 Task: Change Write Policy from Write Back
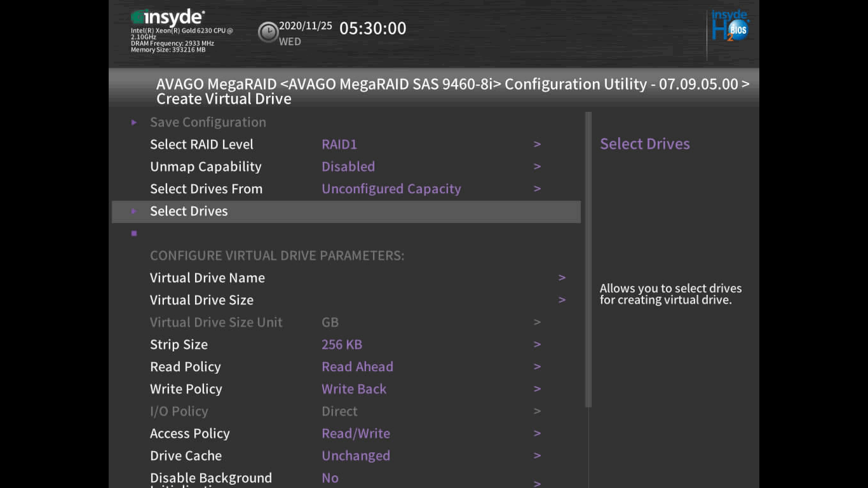click(353, 389)
